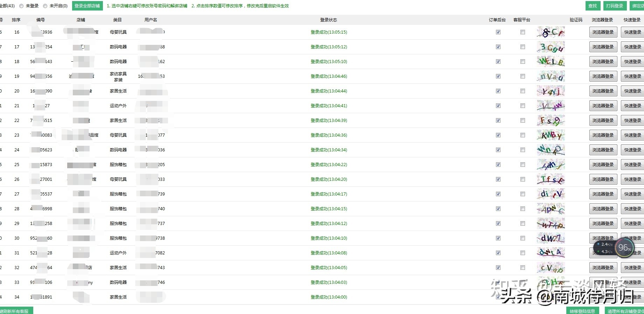Click the captcha image in sort row 29
This screenshot has width=644, height=314.
click(551, 224)
